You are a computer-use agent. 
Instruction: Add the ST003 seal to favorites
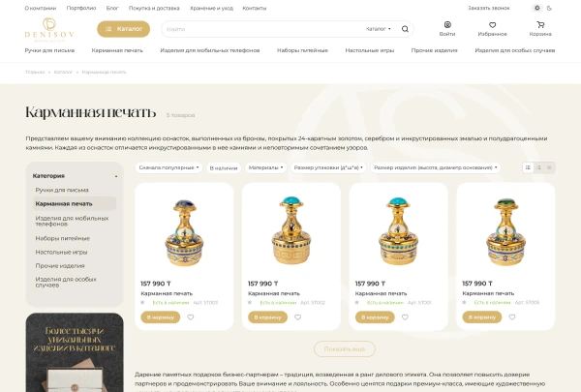click(191, 317)
